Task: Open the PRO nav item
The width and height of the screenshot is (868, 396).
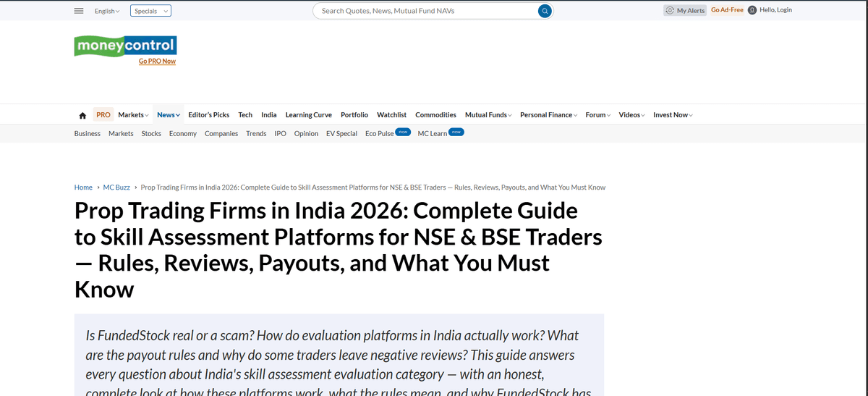Action: coord(103,115)
